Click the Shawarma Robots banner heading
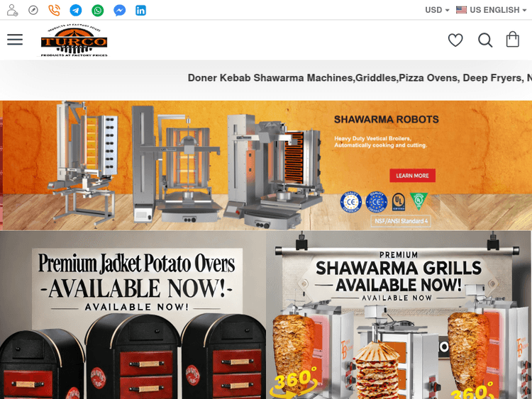 tap(386, 119)
